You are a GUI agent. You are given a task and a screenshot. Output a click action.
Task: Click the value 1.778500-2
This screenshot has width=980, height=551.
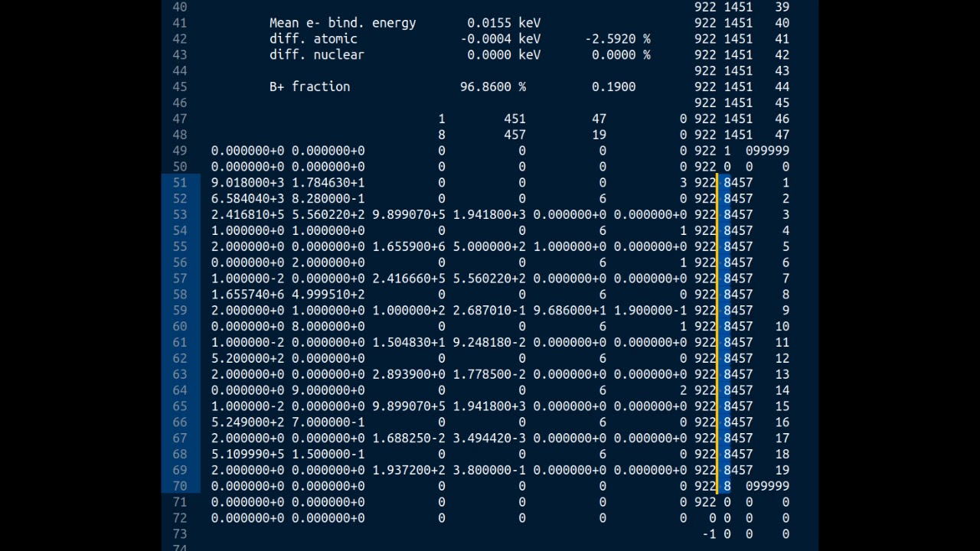pos(489,374)
